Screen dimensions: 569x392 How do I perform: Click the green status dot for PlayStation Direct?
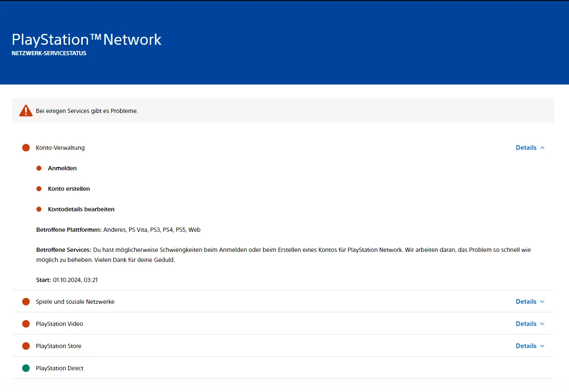pyautogui.click(x=26, y=368)
